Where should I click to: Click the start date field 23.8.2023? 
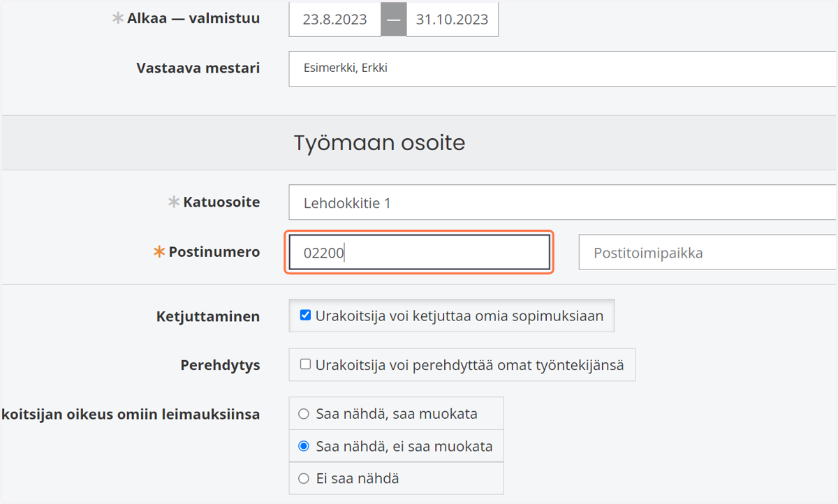[335, 19]
